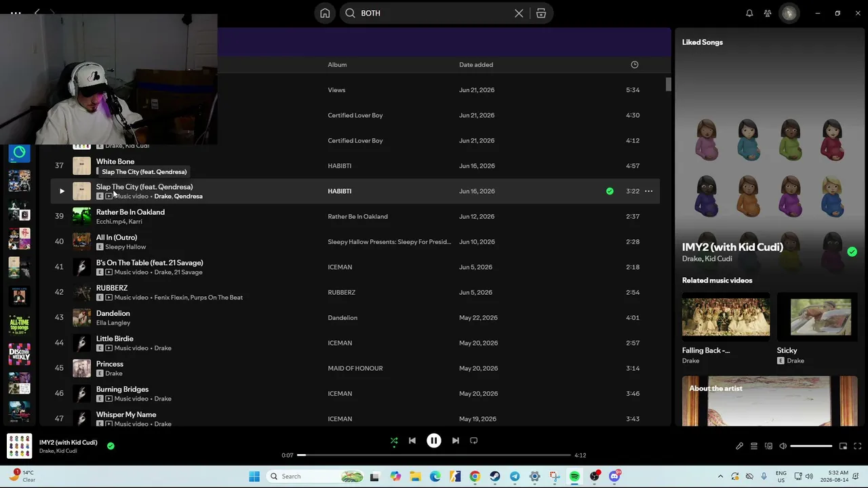868x488 pixels.
Task: Sort the list by Date added column
Action: click(476, 64)
